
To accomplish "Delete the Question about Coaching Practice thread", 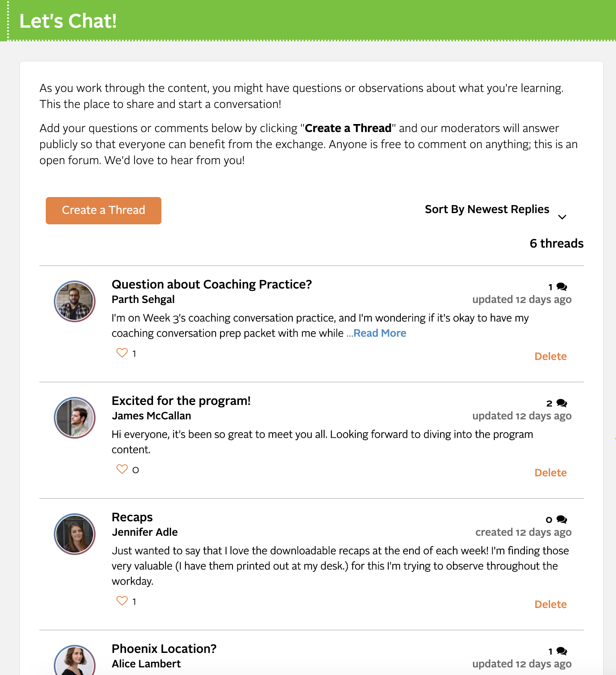I will click(551, 356).
